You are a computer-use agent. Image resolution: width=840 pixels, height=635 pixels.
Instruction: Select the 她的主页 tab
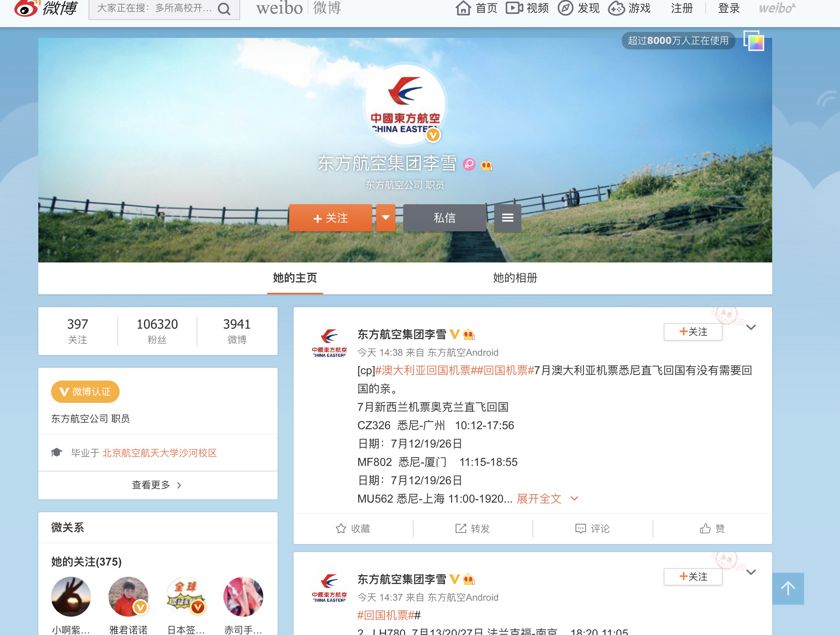coord(295,278)
